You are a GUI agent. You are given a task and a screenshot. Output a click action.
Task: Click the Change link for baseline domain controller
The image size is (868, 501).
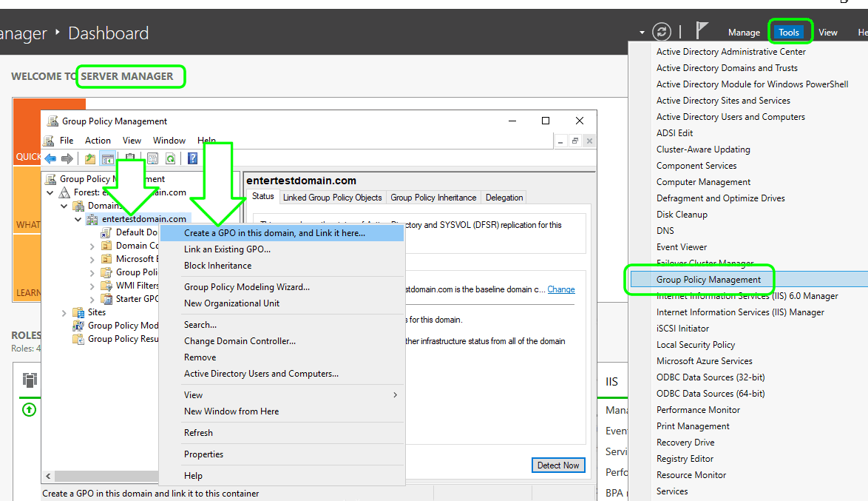[560, 289]
